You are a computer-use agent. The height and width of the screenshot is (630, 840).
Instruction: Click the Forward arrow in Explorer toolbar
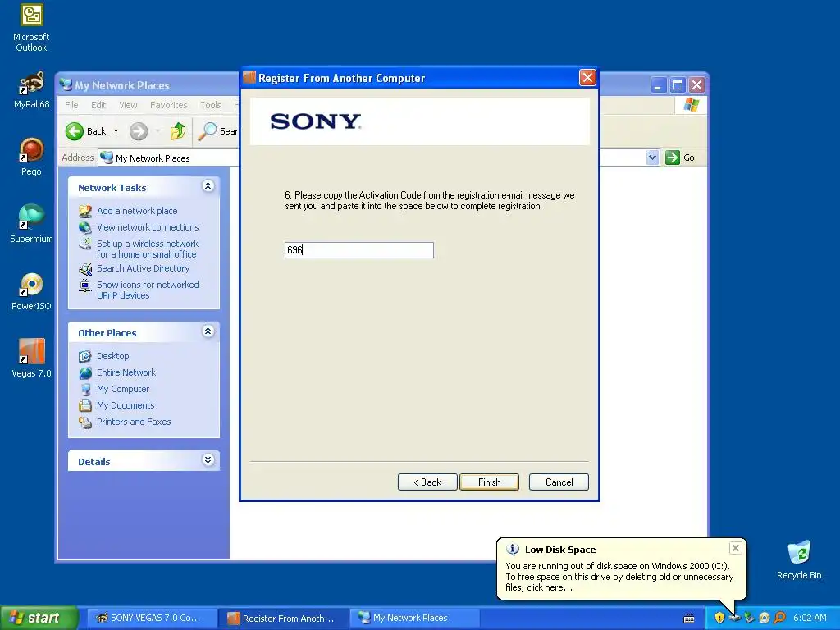[x=139, y=131]
